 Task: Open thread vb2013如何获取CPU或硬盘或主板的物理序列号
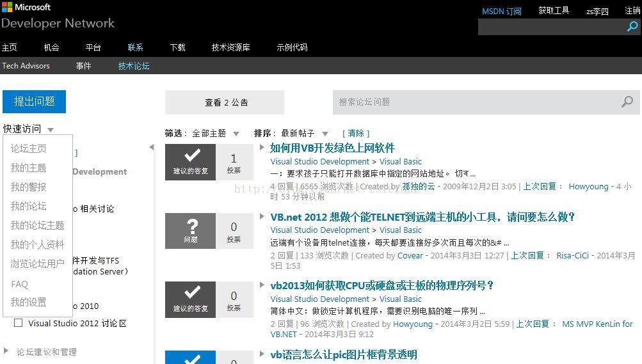point(382,285)
